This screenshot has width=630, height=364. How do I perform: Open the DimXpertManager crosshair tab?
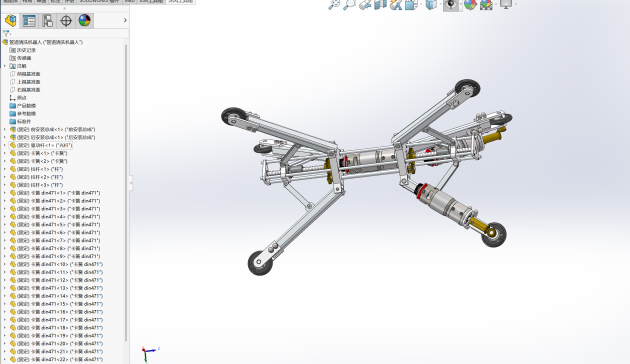[66, 20]
